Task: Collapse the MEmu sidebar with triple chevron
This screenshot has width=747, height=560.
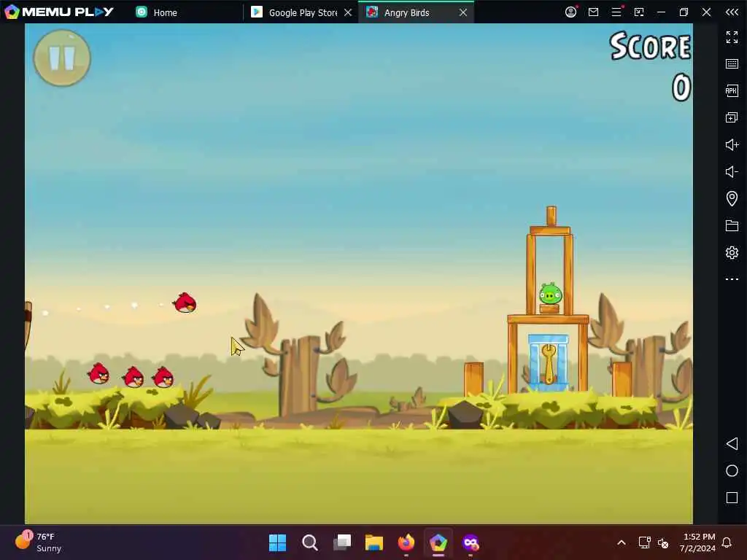Action: (x=732, y=12)
